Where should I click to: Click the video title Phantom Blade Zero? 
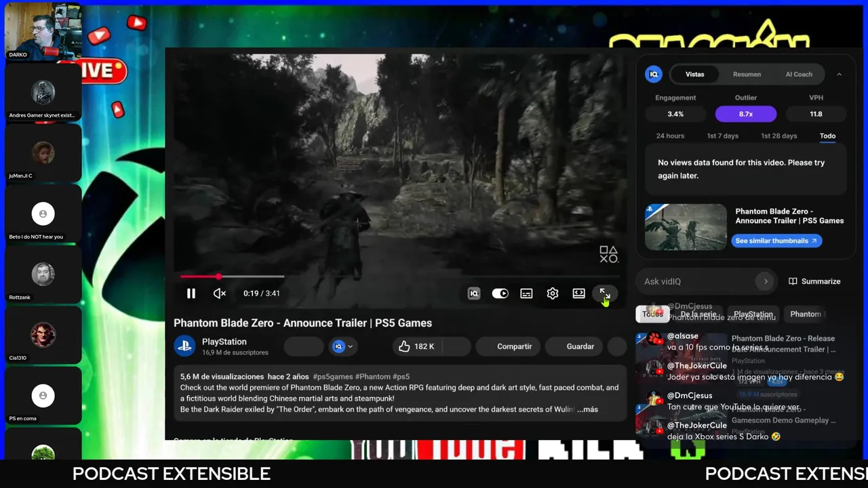302,323
